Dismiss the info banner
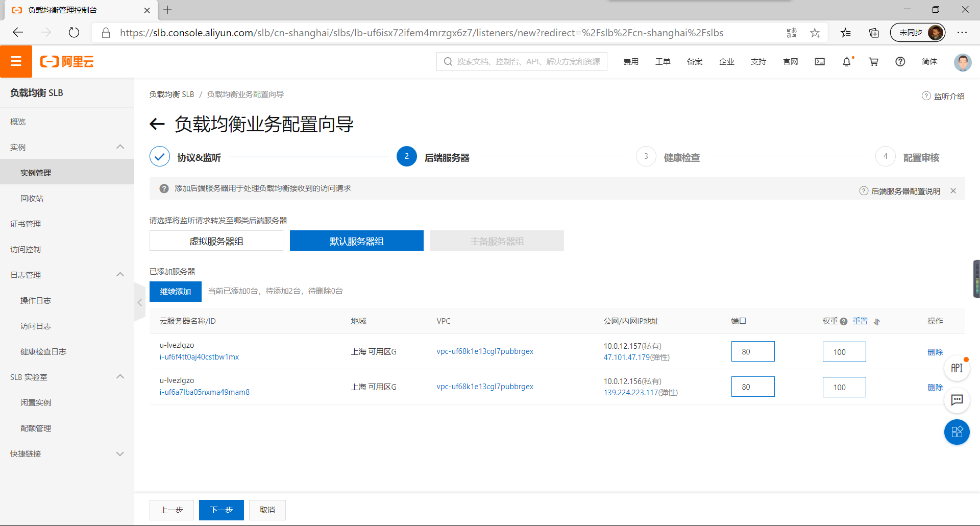980x526 pixels. (x=953, y=191)
